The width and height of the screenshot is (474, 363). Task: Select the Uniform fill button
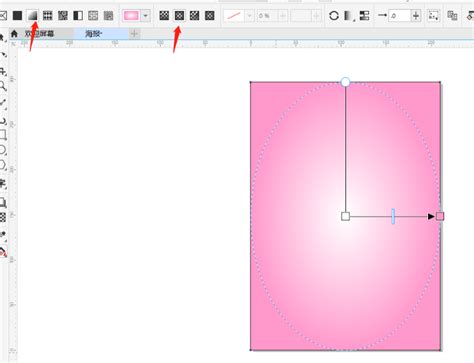[17, 15]
